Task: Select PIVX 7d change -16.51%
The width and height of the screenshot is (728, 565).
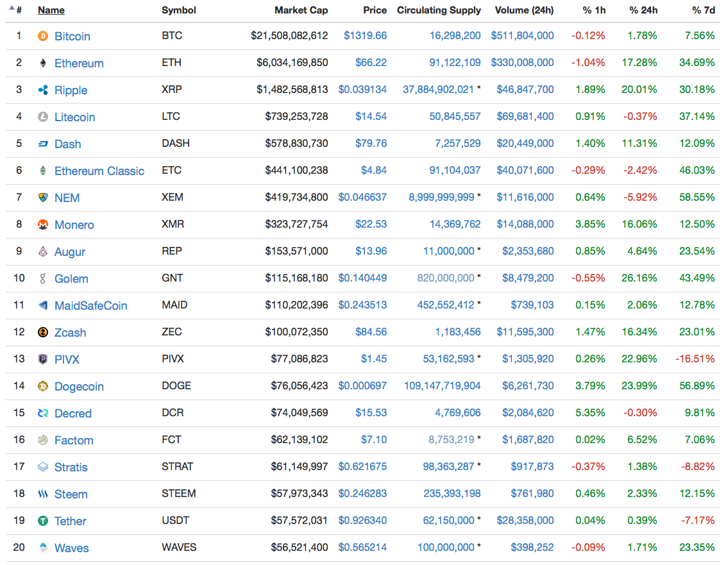Action: [x=695, y=359]
